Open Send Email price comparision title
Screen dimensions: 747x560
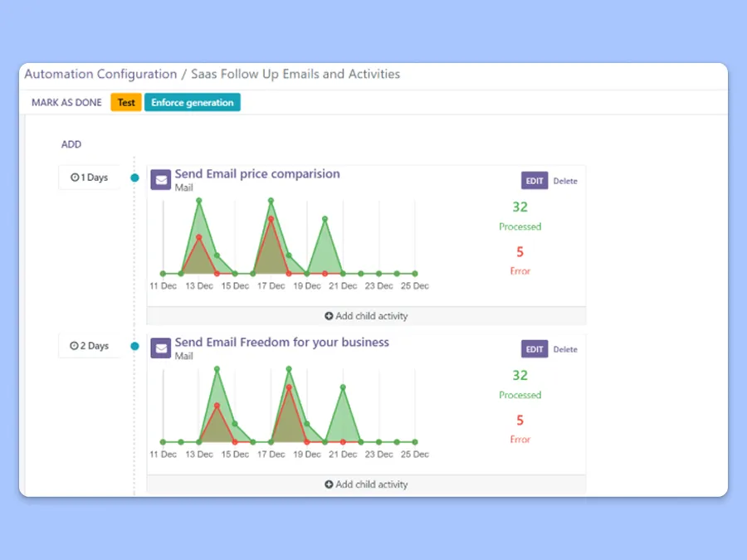click(257, 174)
